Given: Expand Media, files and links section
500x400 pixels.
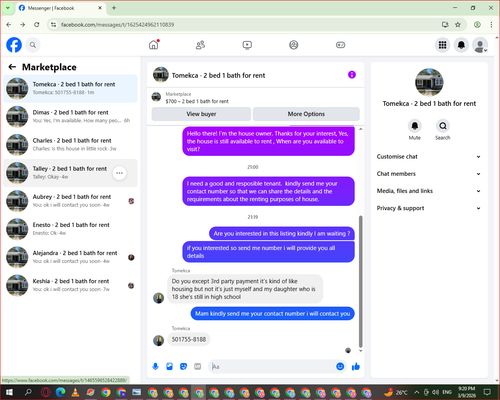Looking at the screenshot, I should pos(429,191).
